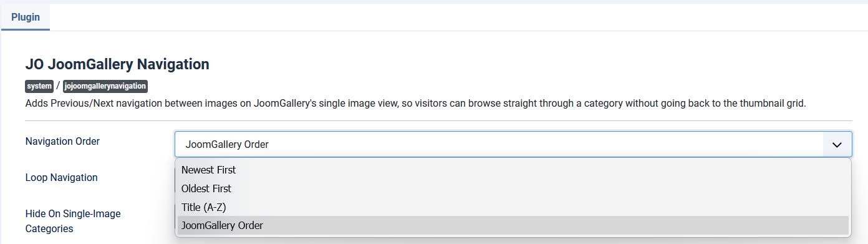Click the plugin description paragraph
The height and width of the screenshot is (244, 868).
(x=416, y=103)
